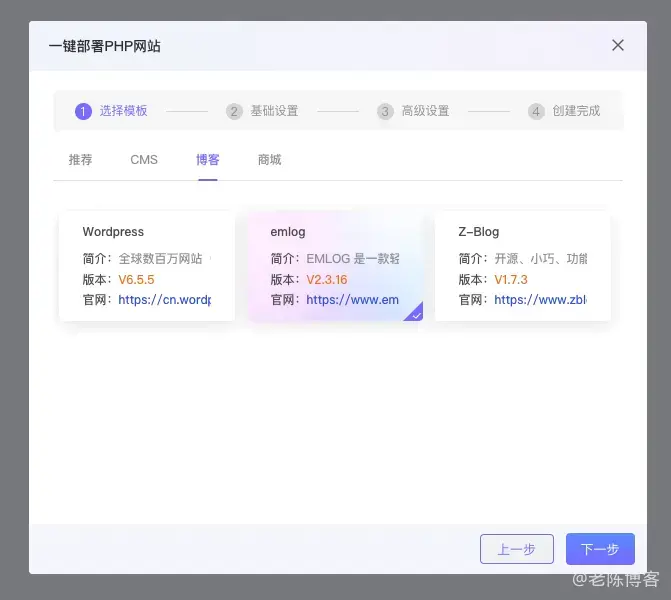Click step 2 circle 基础设置
This screenshot has height=600, width=671.
[234, 112]
